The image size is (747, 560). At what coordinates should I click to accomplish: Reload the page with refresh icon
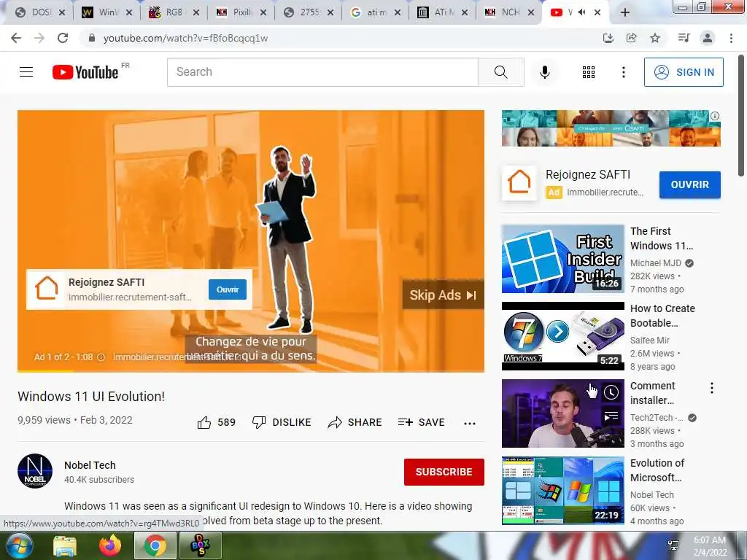coord(63,38)
